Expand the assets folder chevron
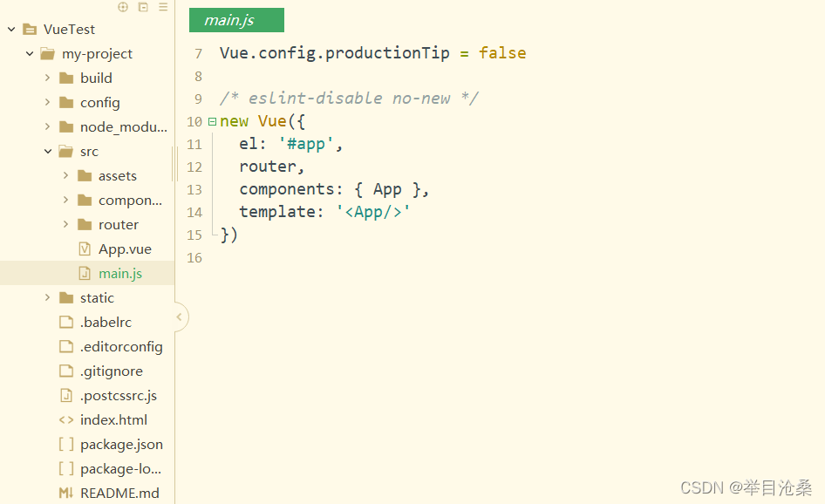Viewport: 825px width, 504px height. click(x=65, y=175)
